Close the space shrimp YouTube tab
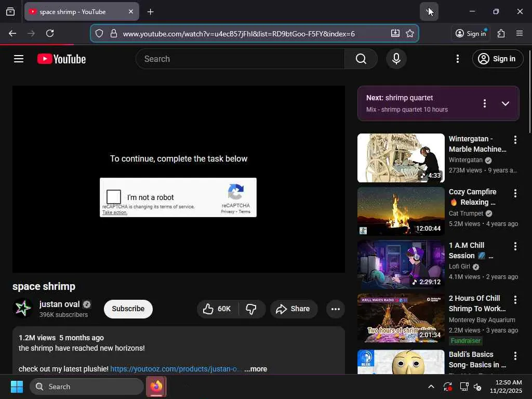The image size is (532, 399). (x=131, y=11)
